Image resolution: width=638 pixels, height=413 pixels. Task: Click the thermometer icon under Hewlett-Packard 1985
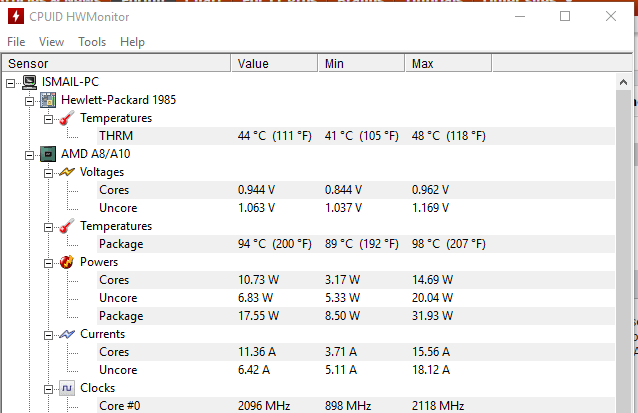tap(67, 118)
